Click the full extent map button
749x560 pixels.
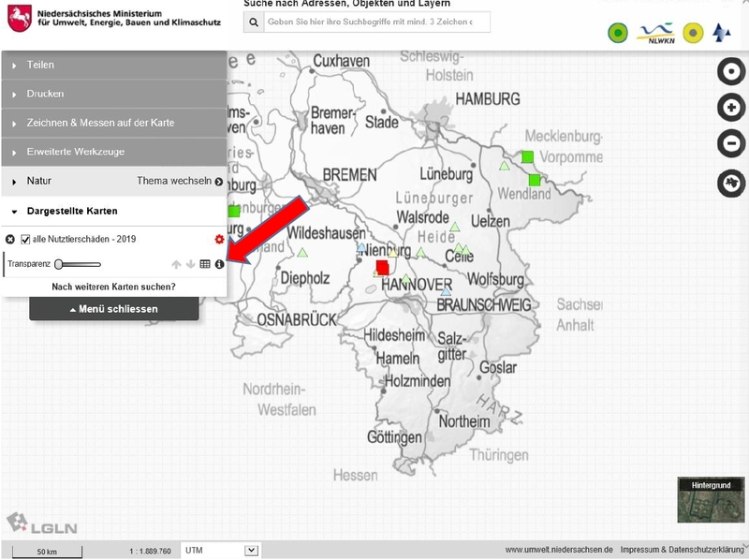point(730,183)
